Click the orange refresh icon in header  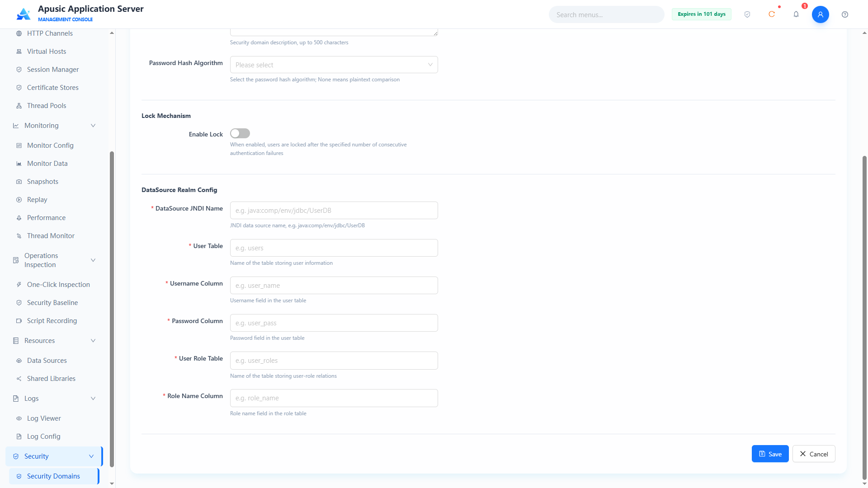pos(772,14)
